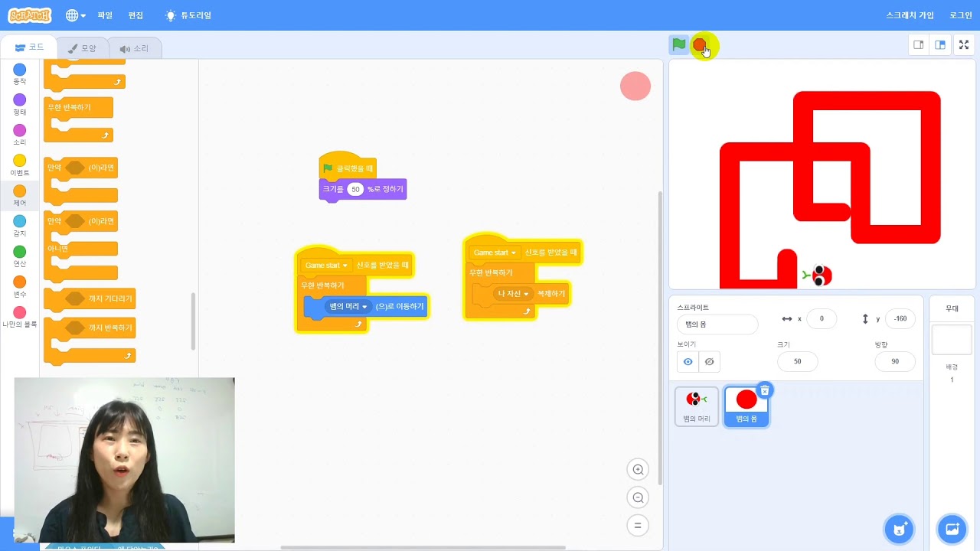Click the 방향 field showing 90

(895, 361)
